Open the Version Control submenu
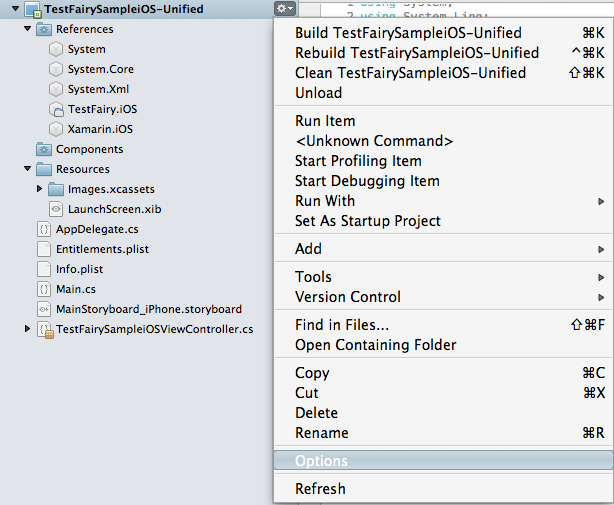Screen dimensions: 614x505 point(347,297)
